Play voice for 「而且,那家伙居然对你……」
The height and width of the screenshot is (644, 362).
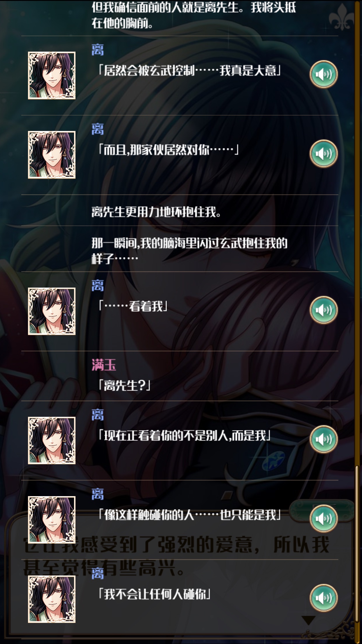click(324, 153)
